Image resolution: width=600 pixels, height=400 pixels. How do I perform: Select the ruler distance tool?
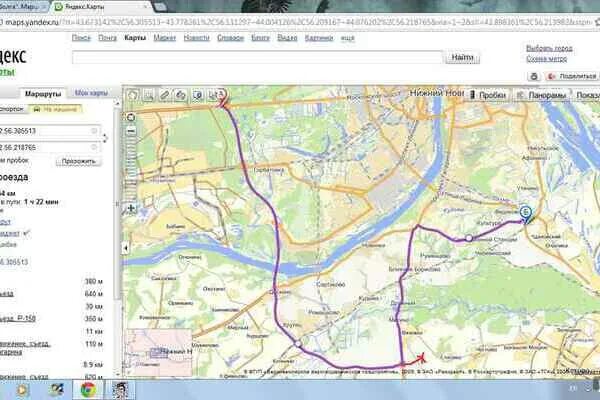(x=165, y=95)
